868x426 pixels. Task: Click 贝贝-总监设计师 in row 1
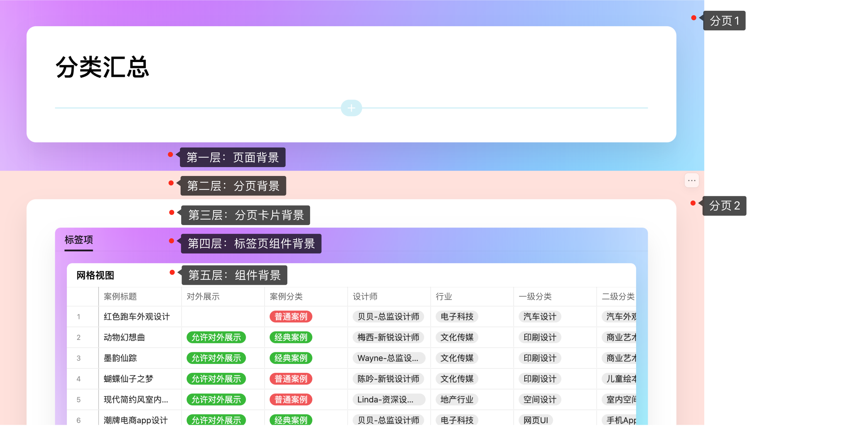tap(388, 316)
